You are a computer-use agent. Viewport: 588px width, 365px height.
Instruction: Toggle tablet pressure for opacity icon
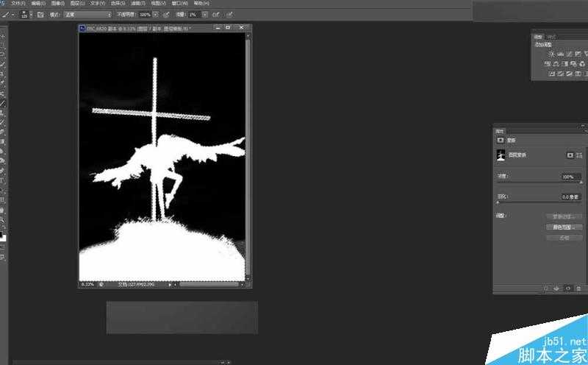[166, 14]
